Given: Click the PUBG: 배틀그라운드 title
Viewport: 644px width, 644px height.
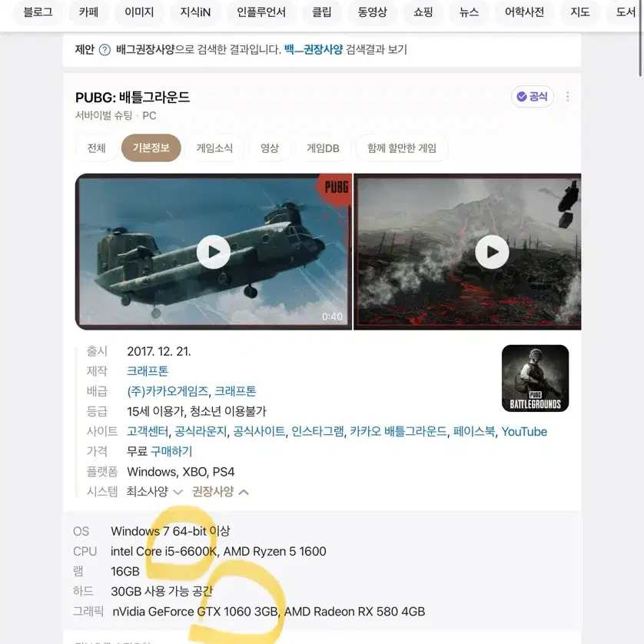Looking at the screenshot, I should pos(132,98).
